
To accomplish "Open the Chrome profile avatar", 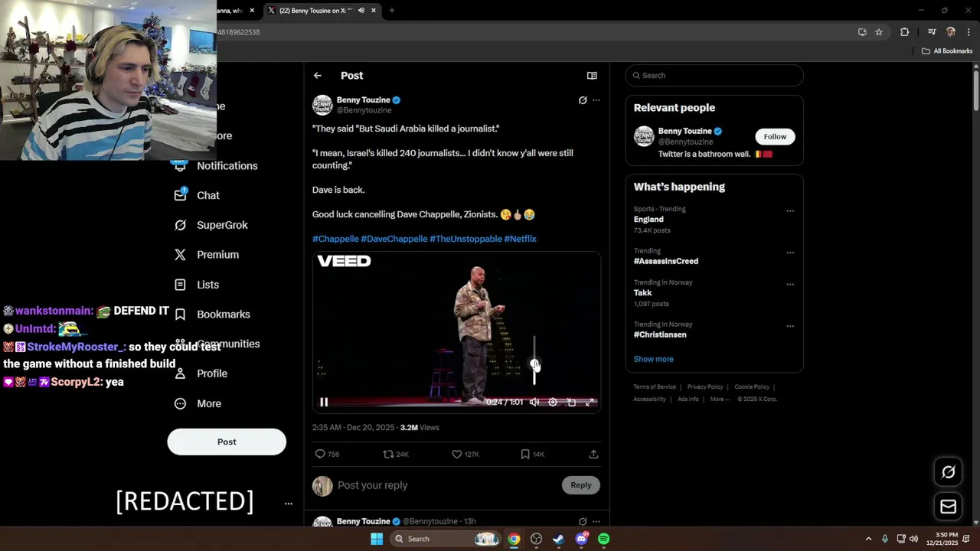I will [x=951, y=32].
